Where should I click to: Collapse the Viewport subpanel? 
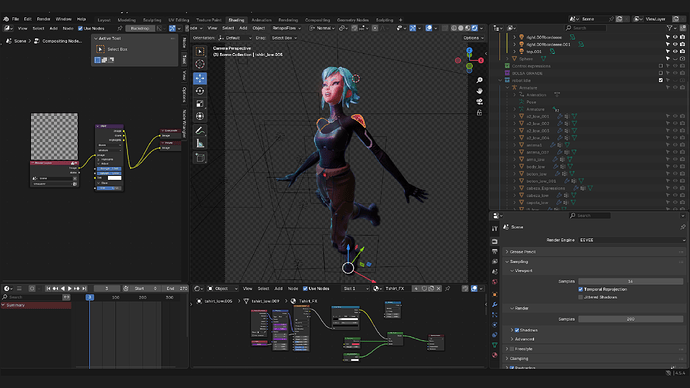[521, 271]
